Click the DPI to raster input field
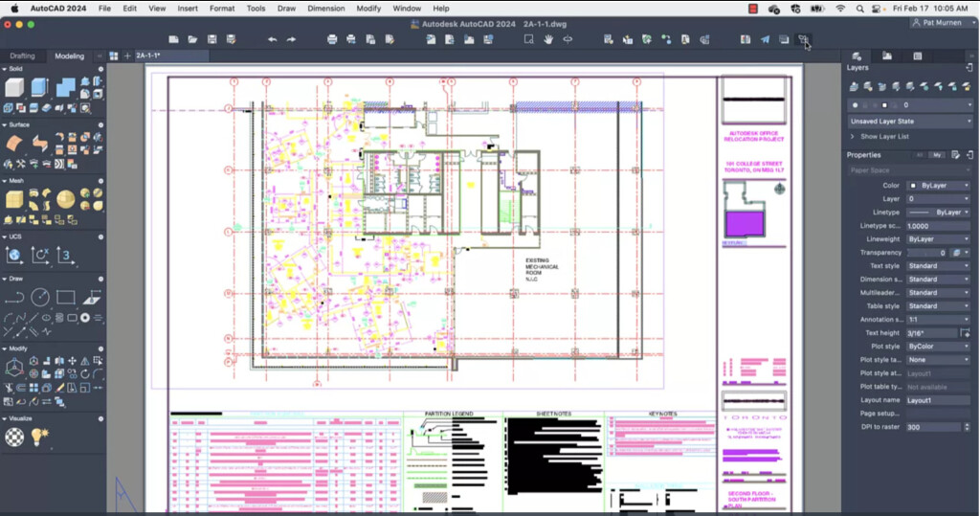The width and height of the screenshot is (980, 516). (933, 427)
